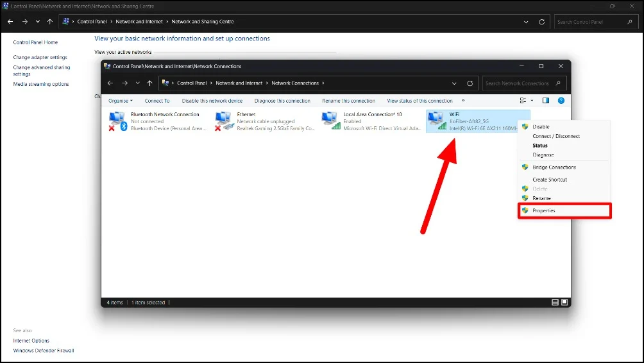Open Media streaming options link
The height and width of the screenshot is (363, 644).
click(40, 84)
